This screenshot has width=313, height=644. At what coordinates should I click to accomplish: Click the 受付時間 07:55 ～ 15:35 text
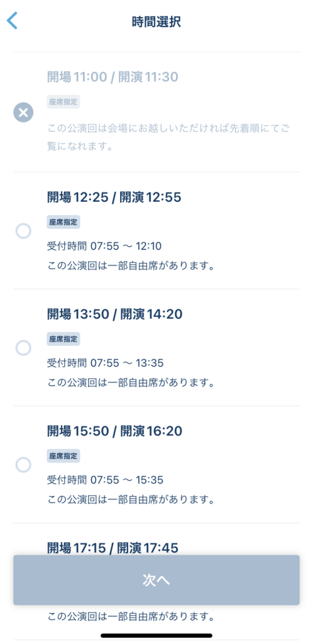tap(106, 480)
